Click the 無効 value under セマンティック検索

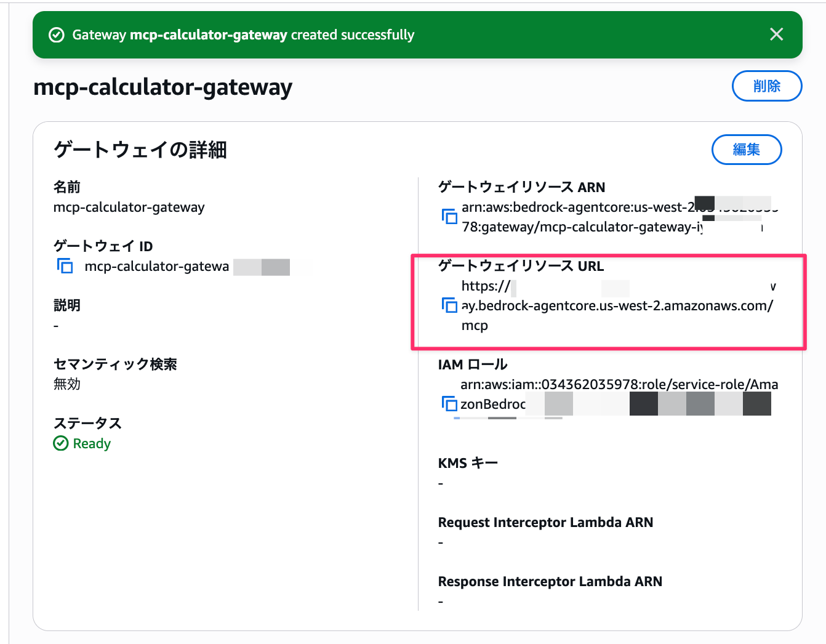[66, 384]
